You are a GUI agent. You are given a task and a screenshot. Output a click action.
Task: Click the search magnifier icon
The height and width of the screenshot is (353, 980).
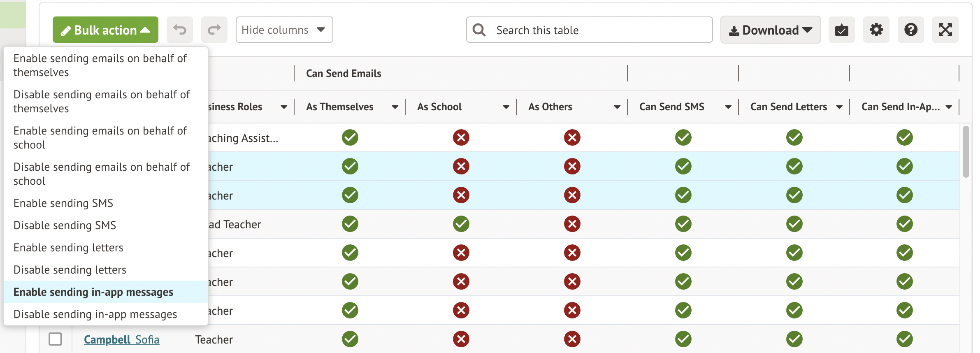(x=479, y=30)
